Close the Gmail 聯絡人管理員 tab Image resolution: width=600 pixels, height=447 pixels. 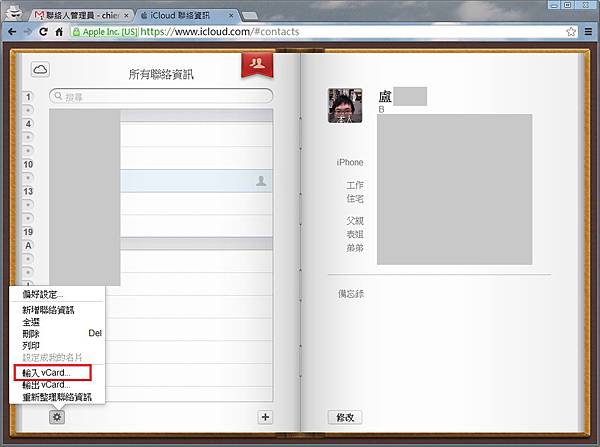(126, 15)
